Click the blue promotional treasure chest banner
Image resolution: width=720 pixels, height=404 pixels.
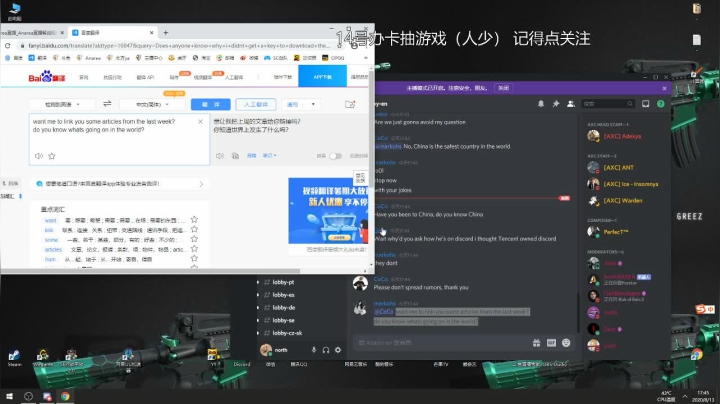[328, 211]
